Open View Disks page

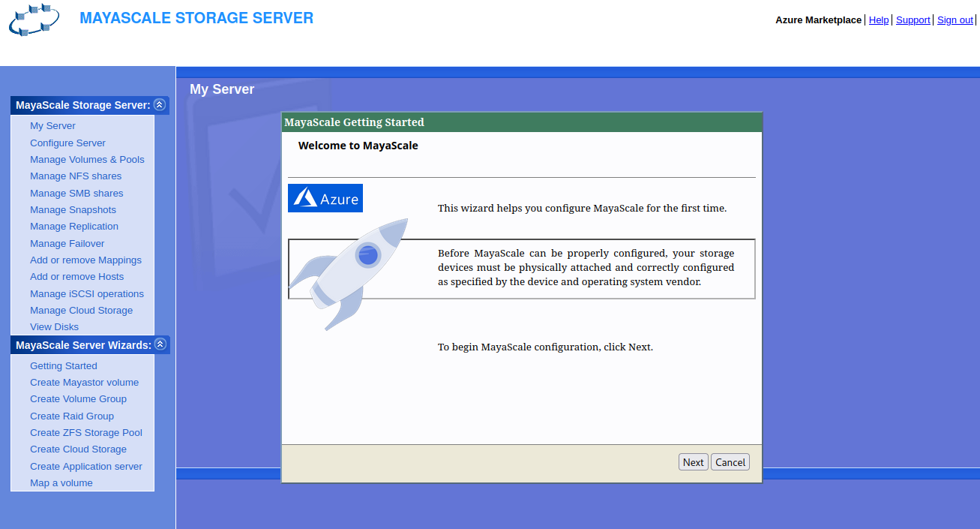(x=54, y=327)
